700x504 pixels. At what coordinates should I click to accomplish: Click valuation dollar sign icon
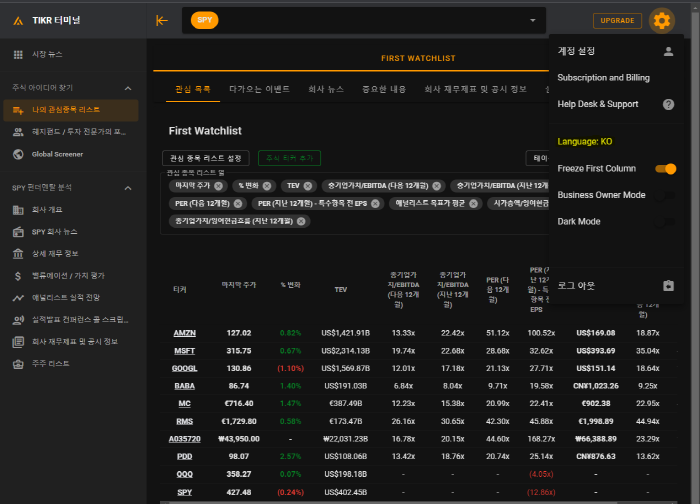click(18, 276)
